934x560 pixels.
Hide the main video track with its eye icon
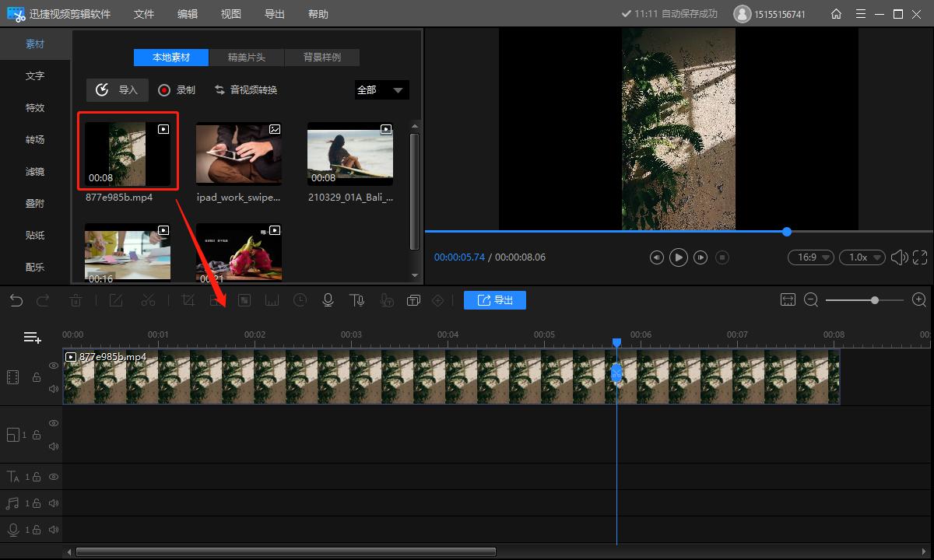pyautogui.click(x=54, y=366)
